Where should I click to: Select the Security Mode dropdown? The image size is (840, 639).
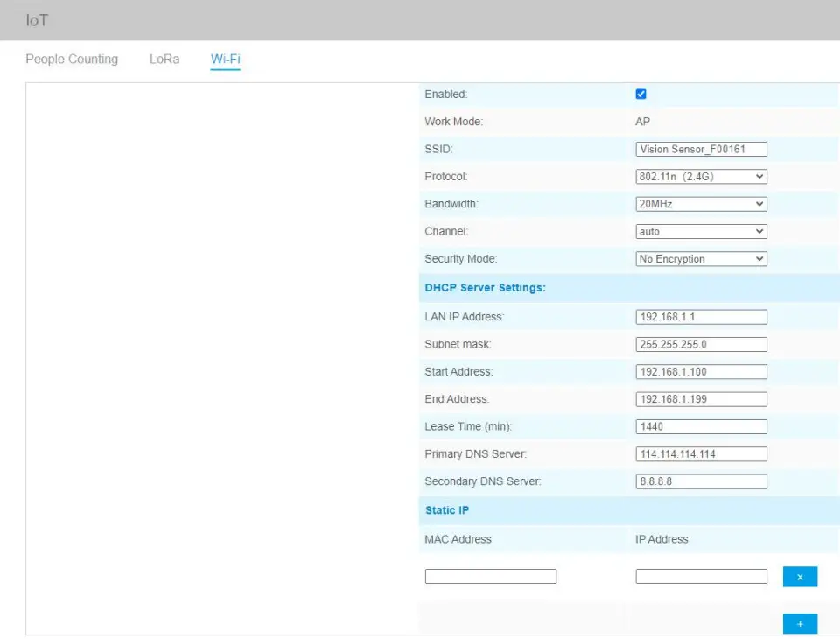701,259
